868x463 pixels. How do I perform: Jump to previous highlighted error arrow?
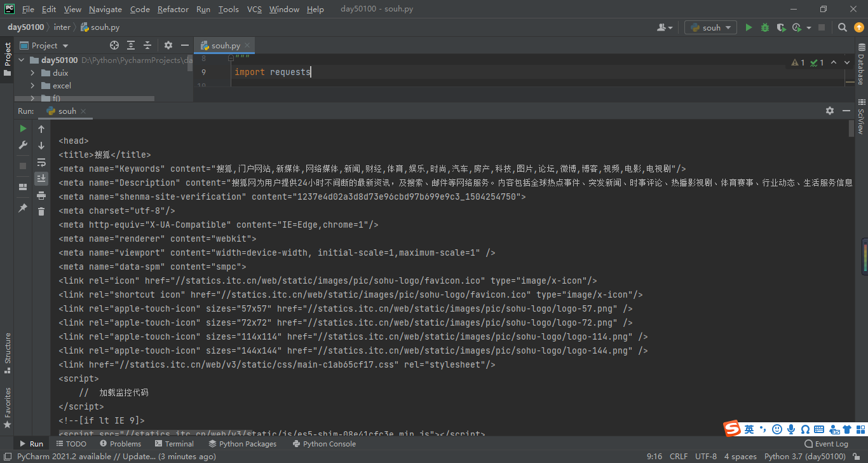point(834,62)
